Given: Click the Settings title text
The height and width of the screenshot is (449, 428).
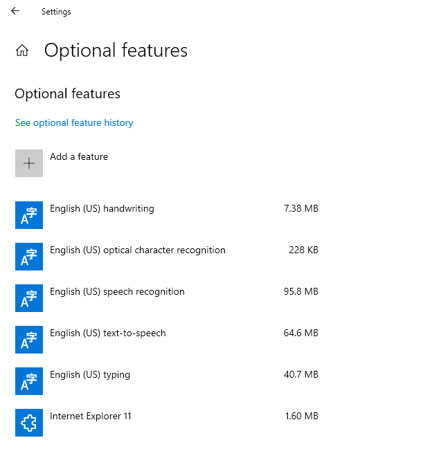Looking at the screenshot, I should pyautogui.click(x=56, y=12).
